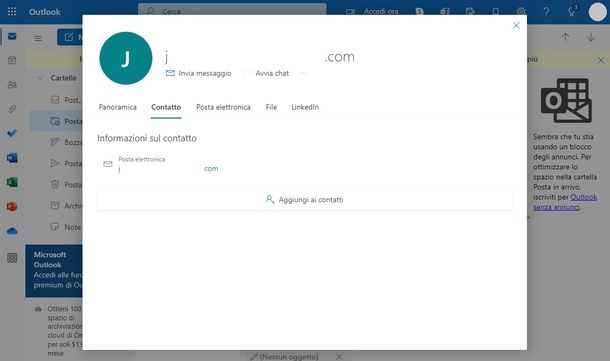Launch Excel from left rail
Image resolution: width=610 pixels, height=361 pixels.
click(12, 182)
